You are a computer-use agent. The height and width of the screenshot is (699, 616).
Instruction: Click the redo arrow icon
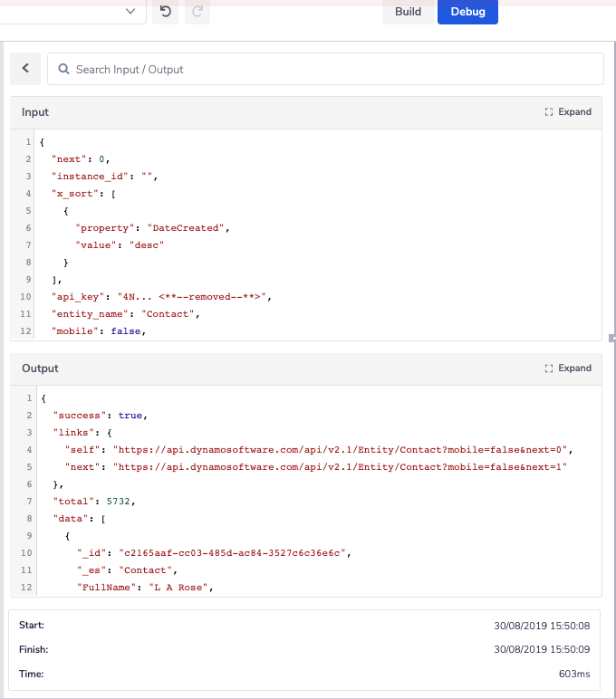click(197, 12)
